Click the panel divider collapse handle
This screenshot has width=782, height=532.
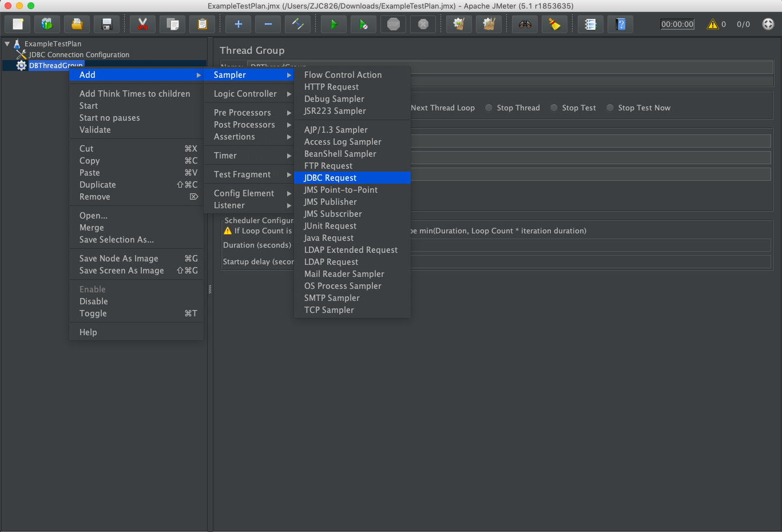[210, 289]
